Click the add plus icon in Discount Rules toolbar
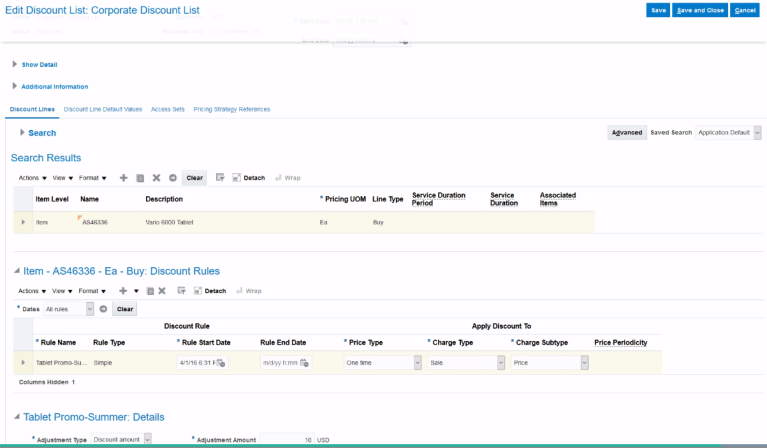The height and width of the screenshot is (448, 767). (123, 291)
